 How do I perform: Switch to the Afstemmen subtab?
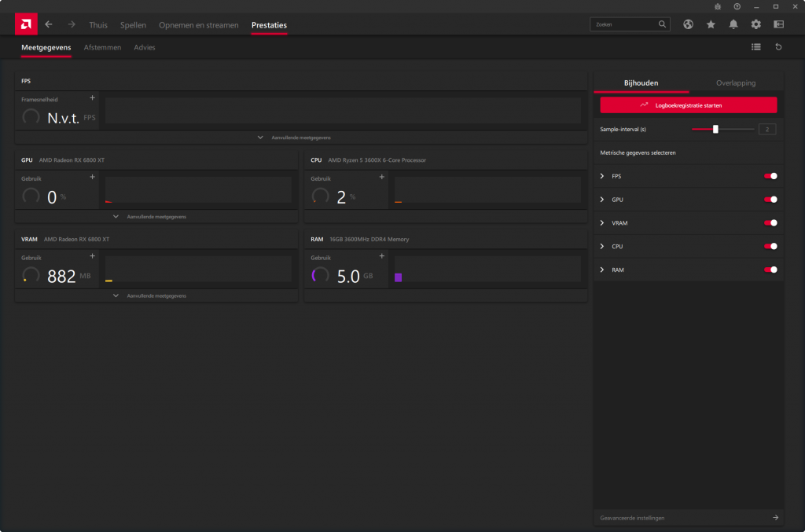point(103,47)
